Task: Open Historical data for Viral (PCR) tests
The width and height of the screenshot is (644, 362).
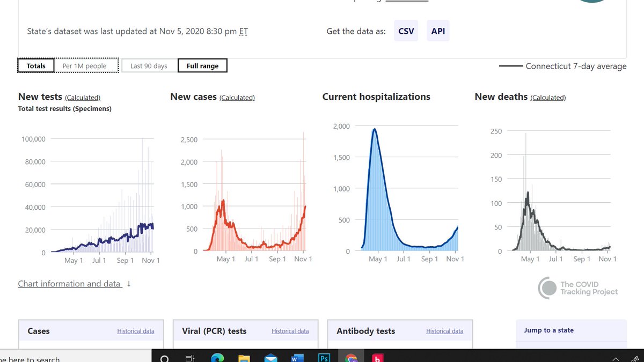Action: click(x=290, y=331)
